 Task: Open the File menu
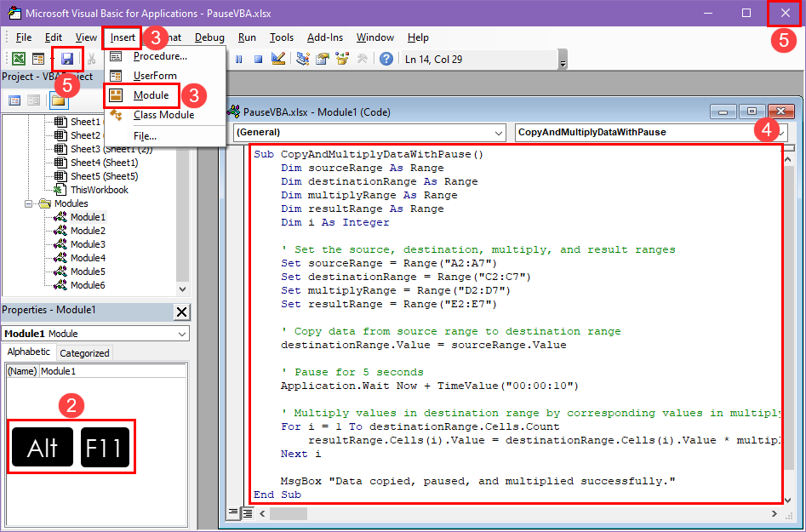tap(24, 37)
